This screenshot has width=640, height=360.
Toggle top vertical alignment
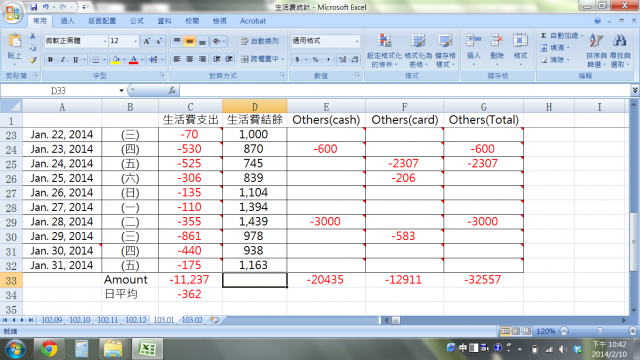tap(177, 41)
